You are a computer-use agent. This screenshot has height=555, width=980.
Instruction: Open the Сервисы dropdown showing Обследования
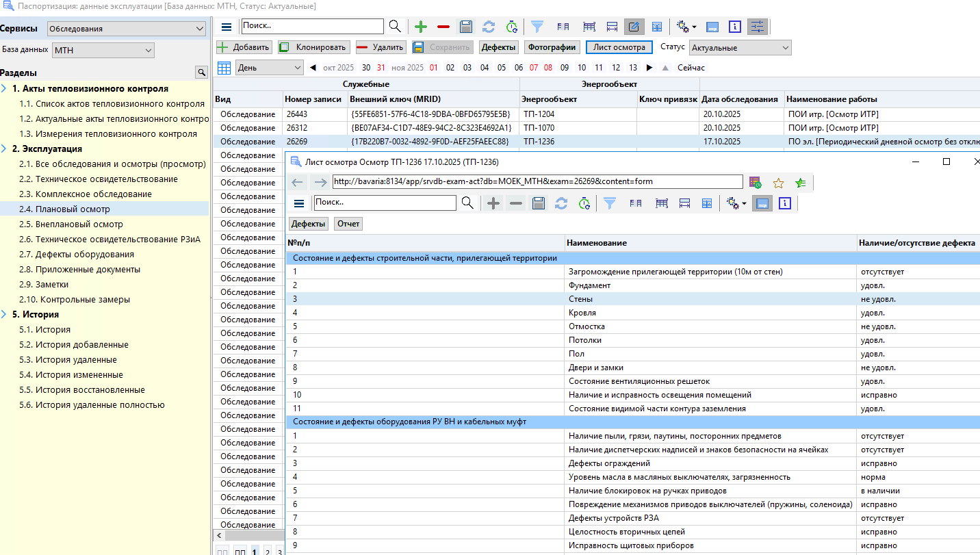pyautogui.click(x=127, y=29)
